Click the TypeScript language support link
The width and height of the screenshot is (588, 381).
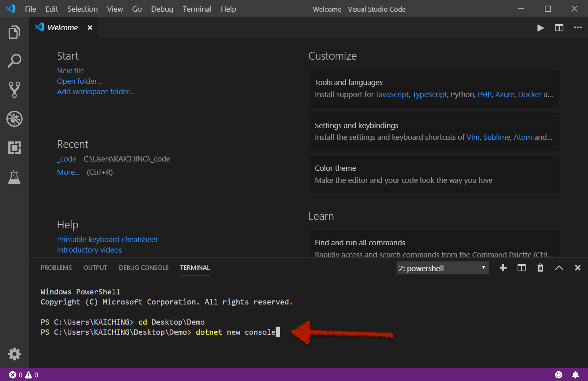pyautogui.click(x=430, y=94)
